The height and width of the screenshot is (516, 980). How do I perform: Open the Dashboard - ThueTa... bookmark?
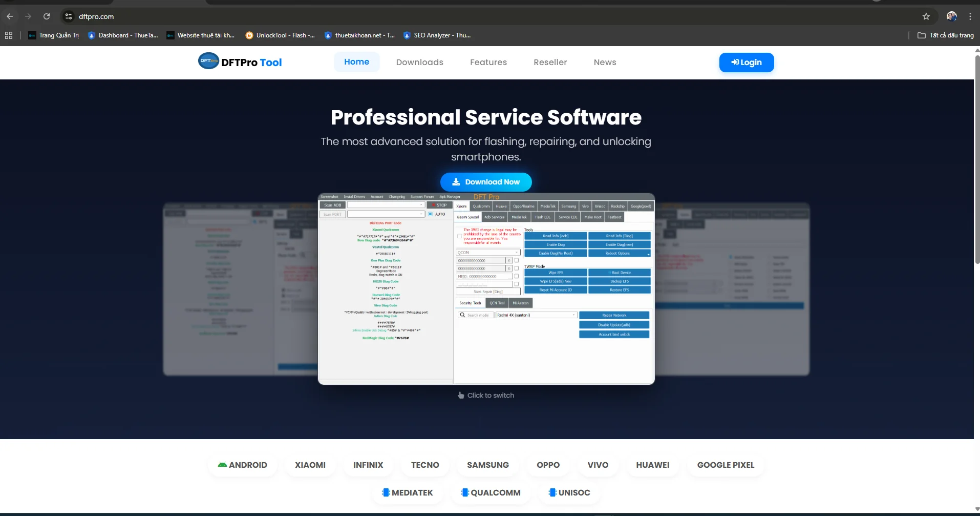point(123,35)
